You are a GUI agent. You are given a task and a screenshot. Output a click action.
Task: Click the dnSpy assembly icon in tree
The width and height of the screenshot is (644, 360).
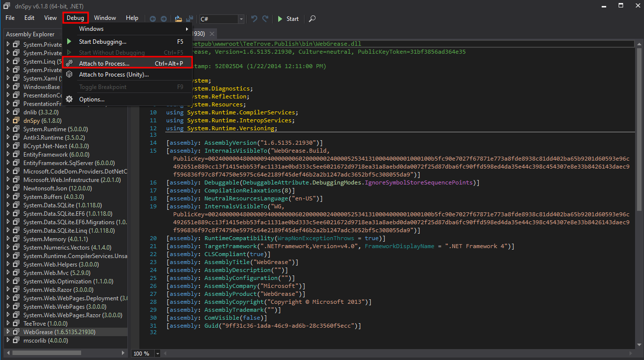pos(16,120)
